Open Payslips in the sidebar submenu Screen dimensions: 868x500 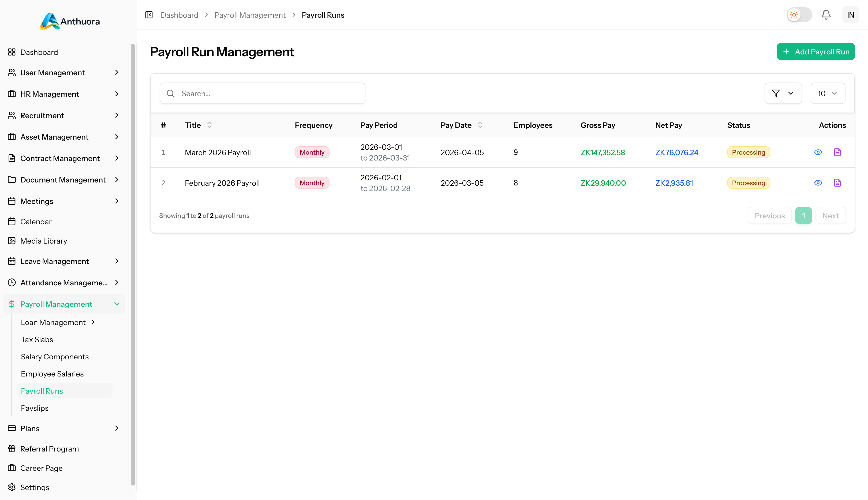pyautogui.click(x=35, y=408)
